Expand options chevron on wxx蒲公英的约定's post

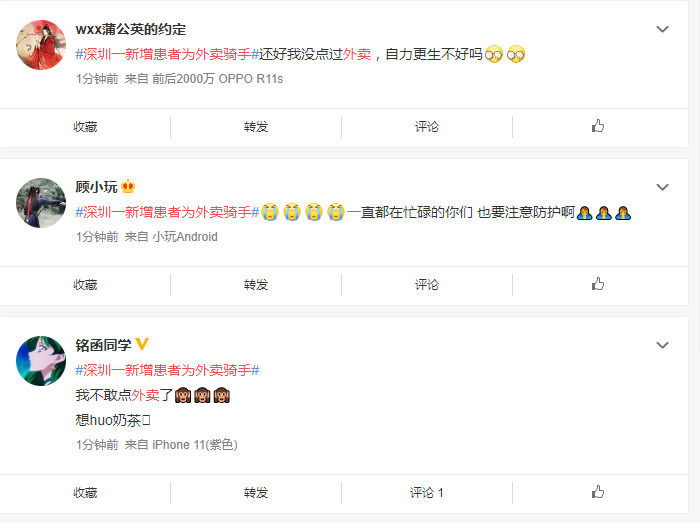[x=662, y=29]
